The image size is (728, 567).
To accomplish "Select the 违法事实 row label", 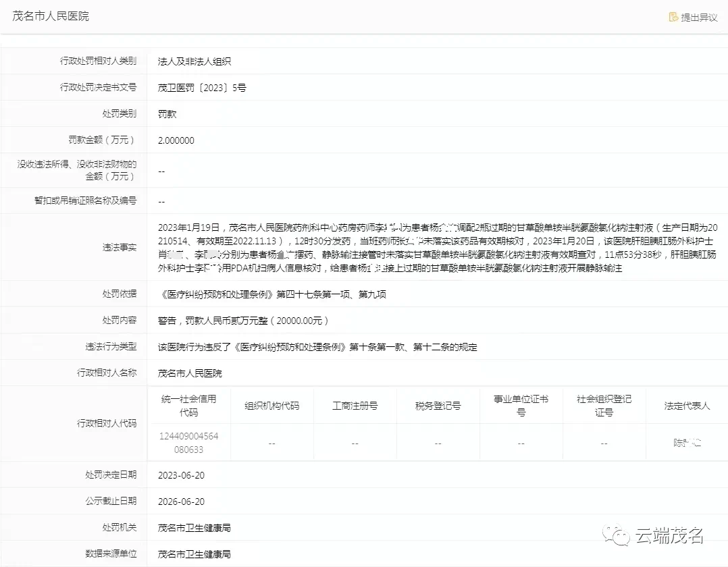I will click(x=120, y=247).
